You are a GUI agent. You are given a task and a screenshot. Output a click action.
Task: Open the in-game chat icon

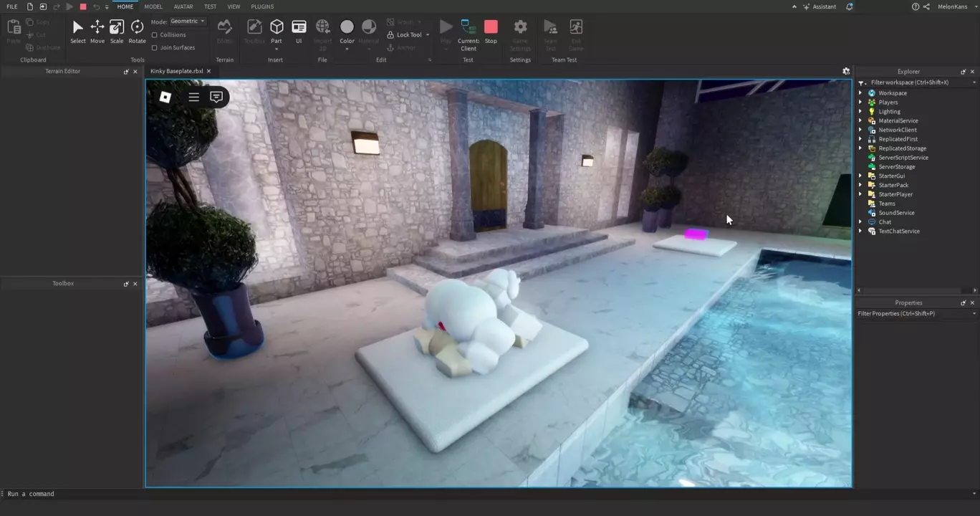point(216,97)
